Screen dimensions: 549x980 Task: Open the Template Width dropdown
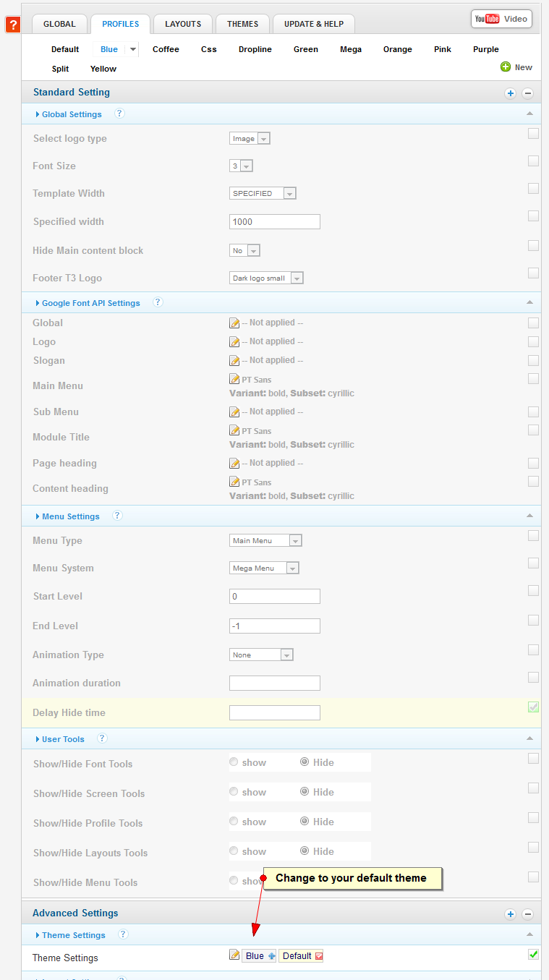(289, 194)
